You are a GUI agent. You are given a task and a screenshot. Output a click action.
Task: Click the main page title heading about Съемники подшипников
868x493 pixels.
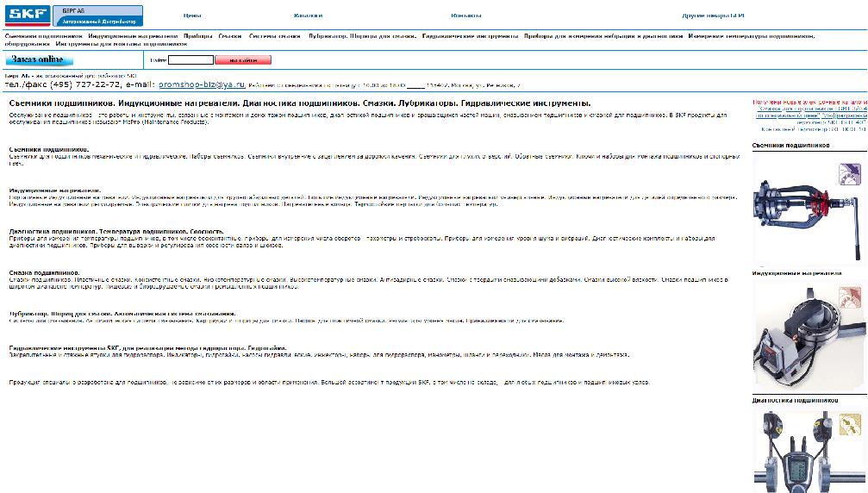300,103
